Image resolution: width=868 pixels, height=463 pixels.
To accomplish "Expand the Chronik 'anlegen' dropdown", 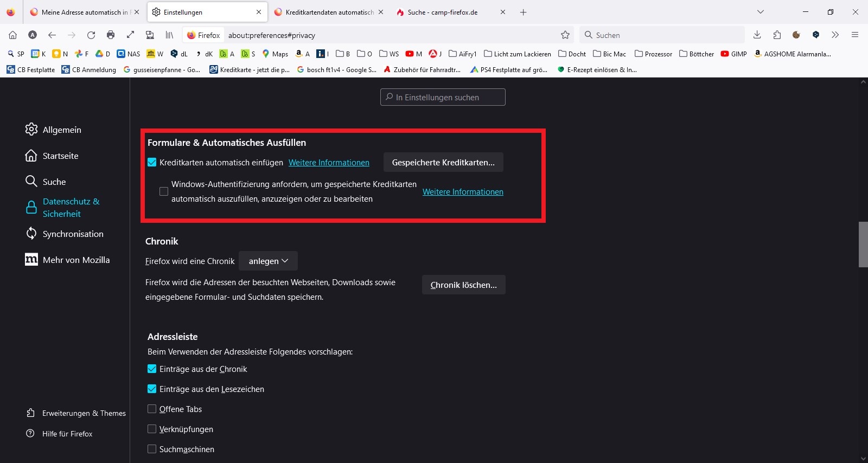I will [x=268, y=261].
